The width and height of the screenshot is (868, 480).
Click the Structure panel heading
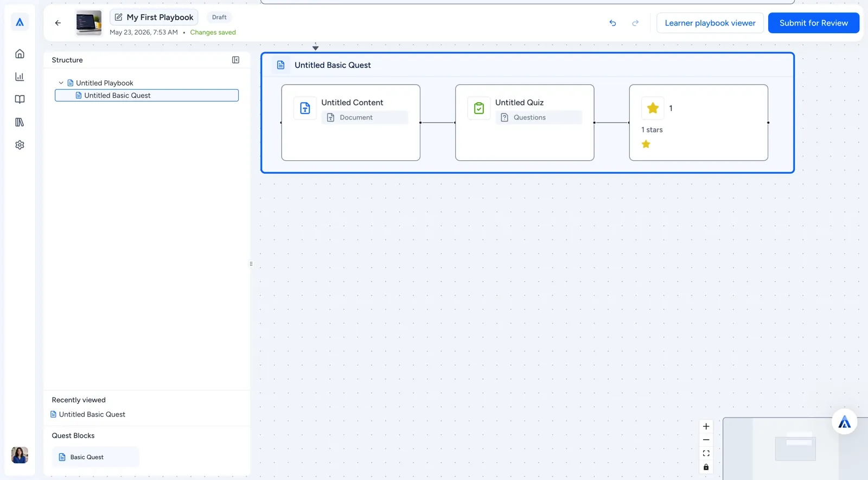67,60
